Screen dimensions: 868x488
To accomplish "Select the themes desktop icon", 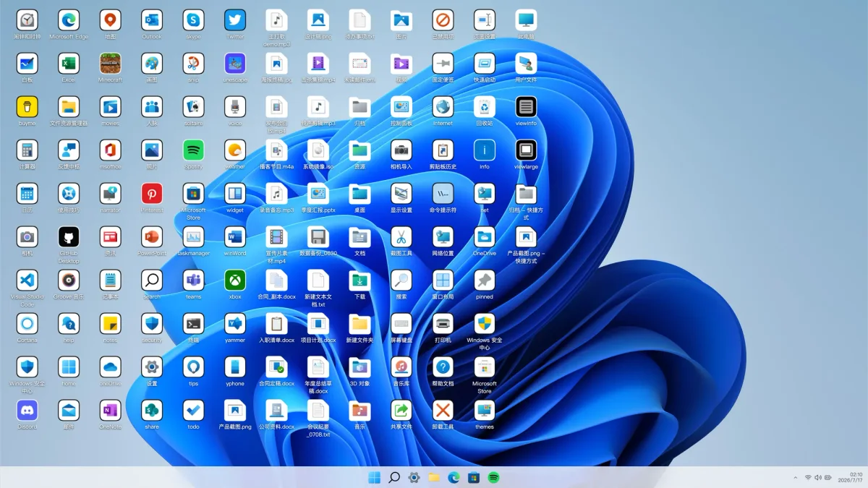I will pyautogui.click(x=485, y=411).
